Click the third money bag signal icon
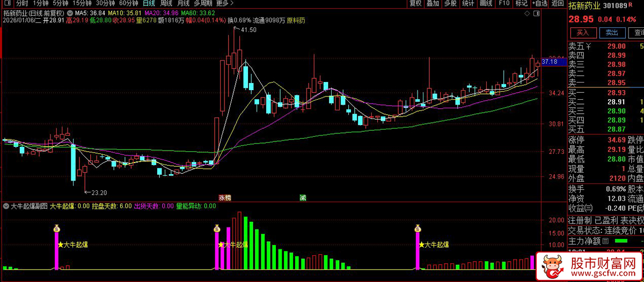This screenshot has width=644, height=282. click(416, 229)
